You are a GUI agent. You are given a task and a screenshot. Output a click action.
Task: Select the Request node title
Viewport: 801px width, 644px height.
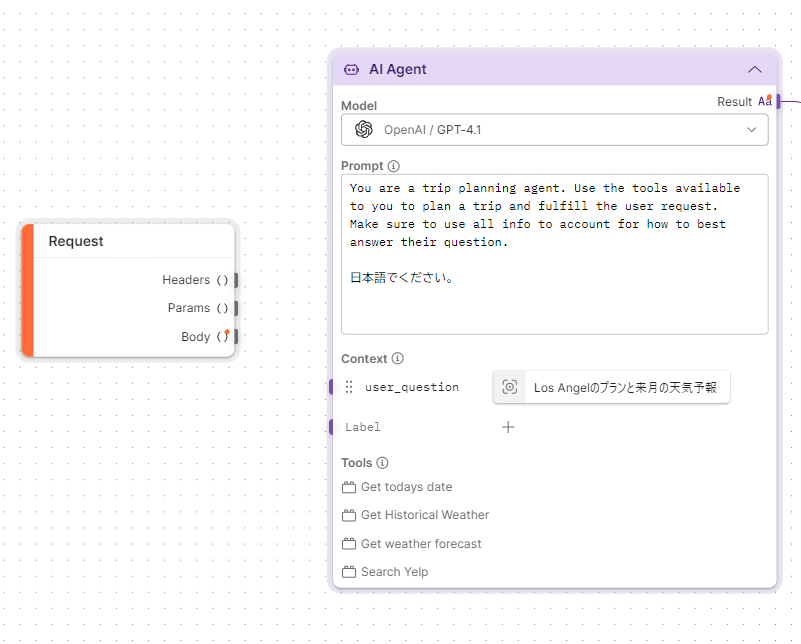(76, 241)
